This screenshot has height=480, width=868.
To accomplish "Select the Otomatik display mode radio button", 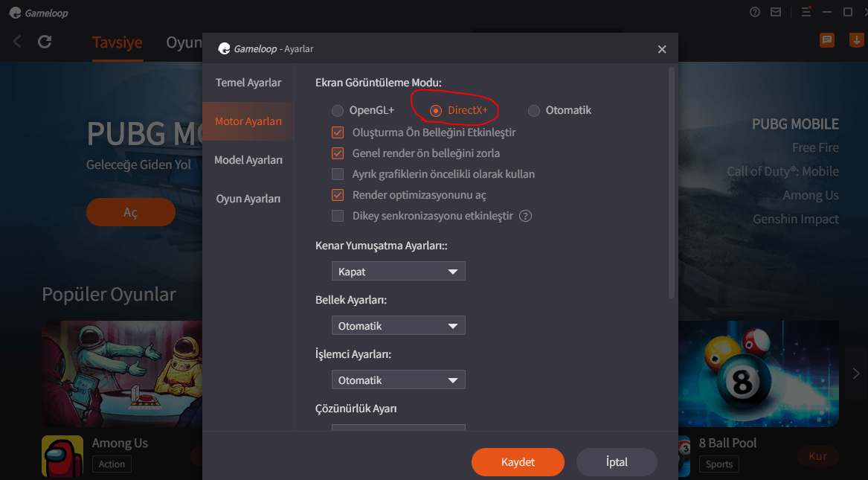I will coord(533,111).
